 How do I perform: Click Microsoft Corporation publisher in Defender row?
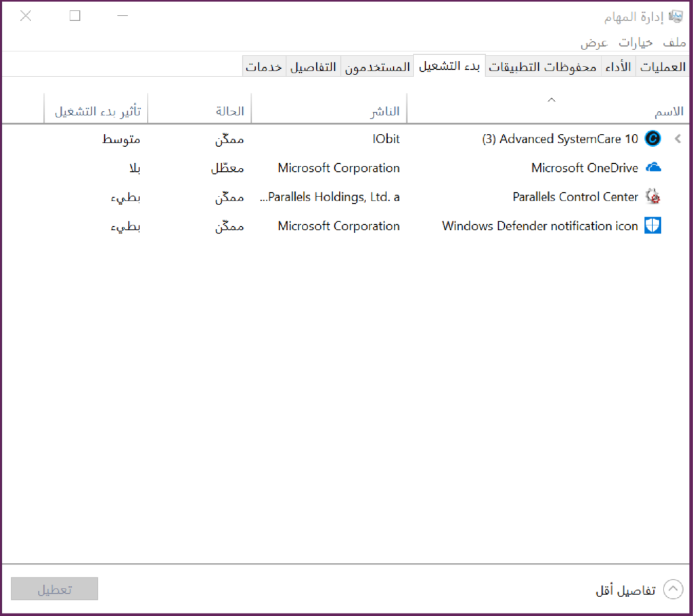[338, 226]
